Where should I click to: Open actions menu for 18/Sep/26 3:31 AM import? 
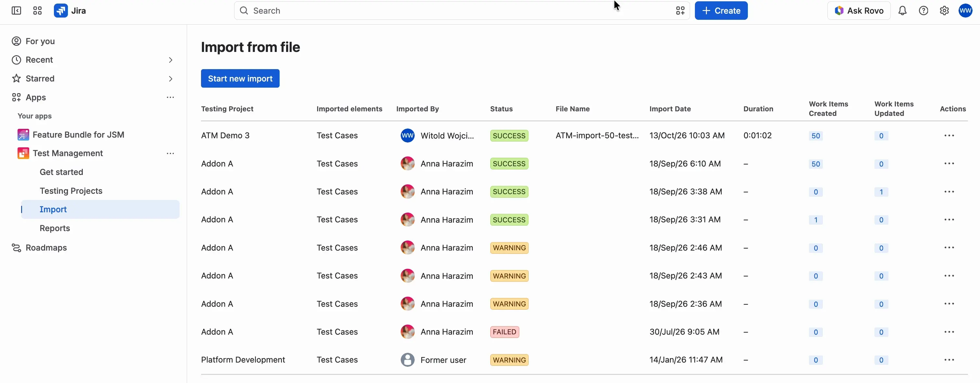point(949,220)
